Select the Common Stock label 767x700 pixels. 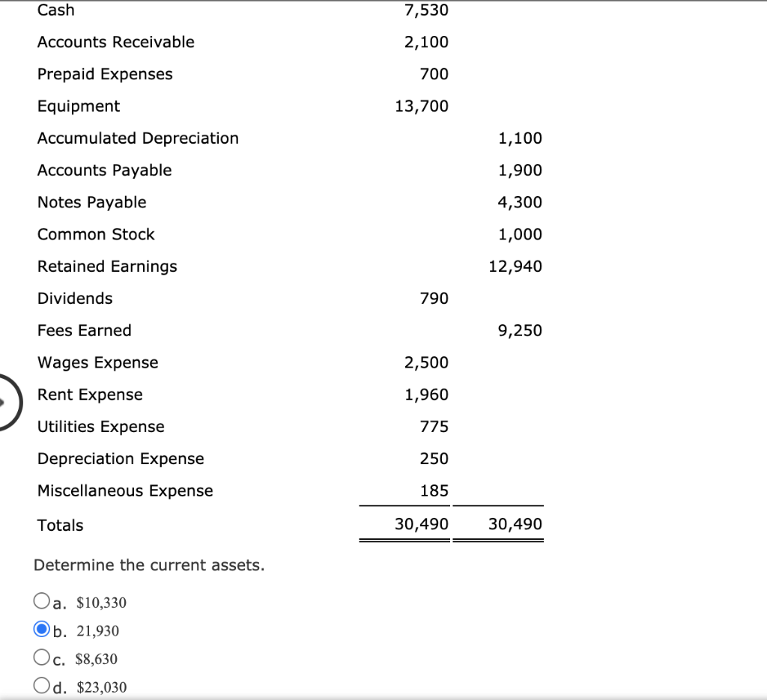[96, 234]
